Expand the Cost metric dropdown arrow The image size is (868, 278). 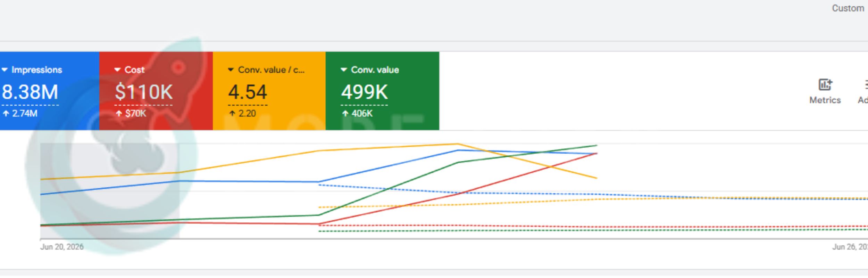[x=118, y=70]
